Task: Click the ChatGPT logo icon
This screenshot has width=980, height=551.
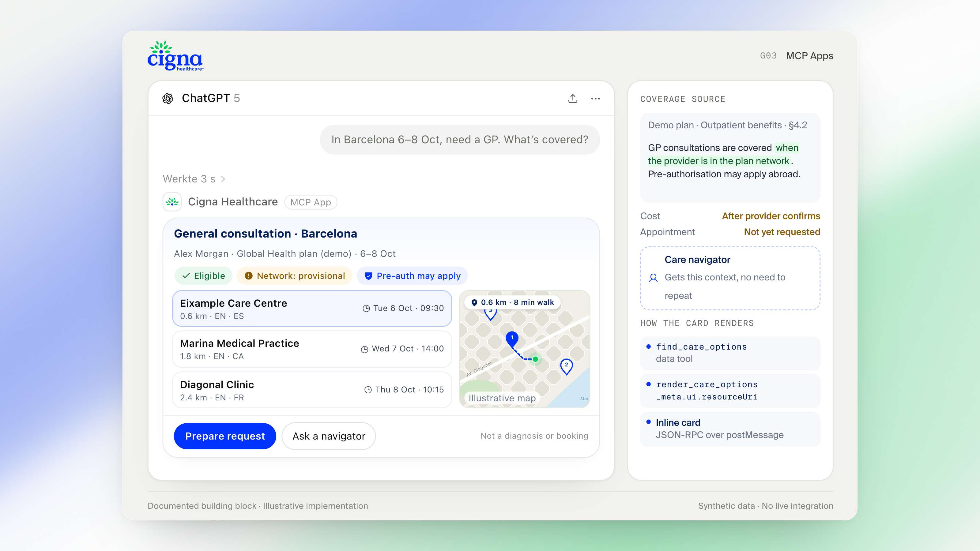Action: pos(168,99)
